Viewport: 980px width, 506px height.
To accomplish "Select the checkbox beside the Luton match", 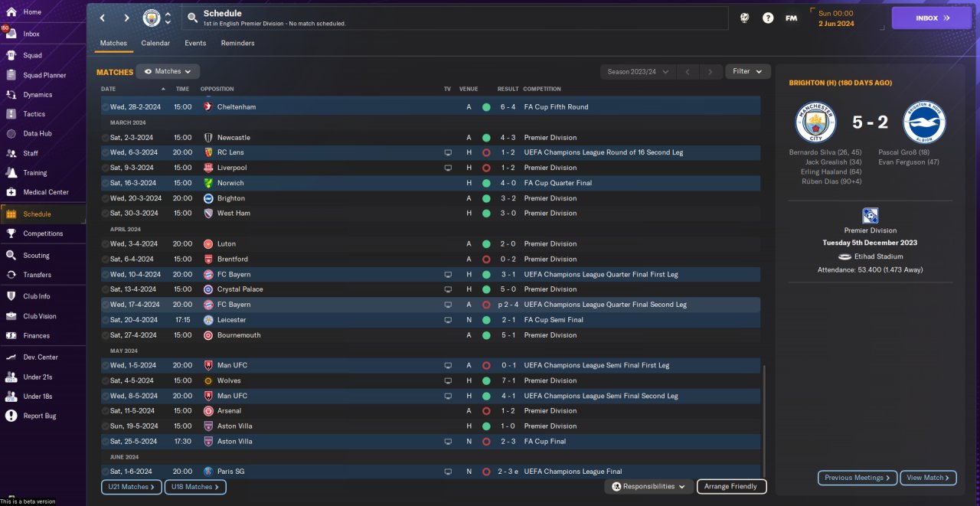I will 106,244.
